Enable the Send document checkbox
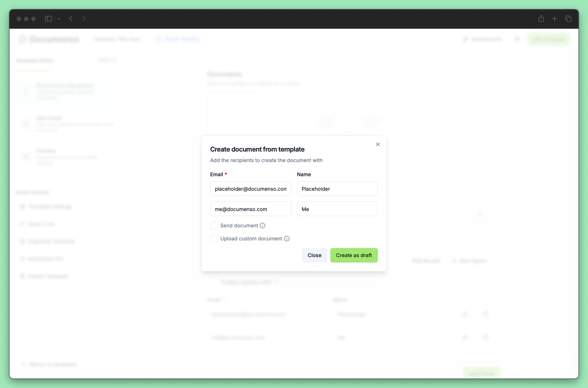 (214, 225)
